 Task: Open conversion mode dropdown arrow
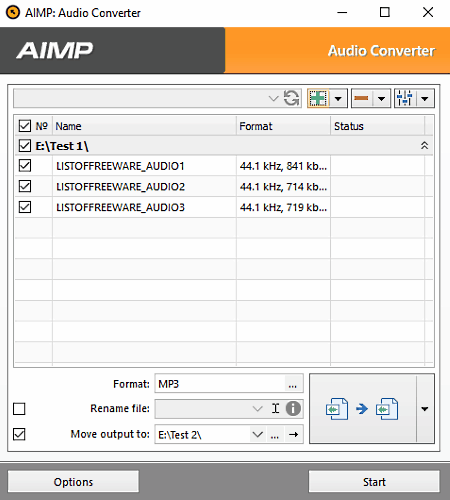[425, 409]
